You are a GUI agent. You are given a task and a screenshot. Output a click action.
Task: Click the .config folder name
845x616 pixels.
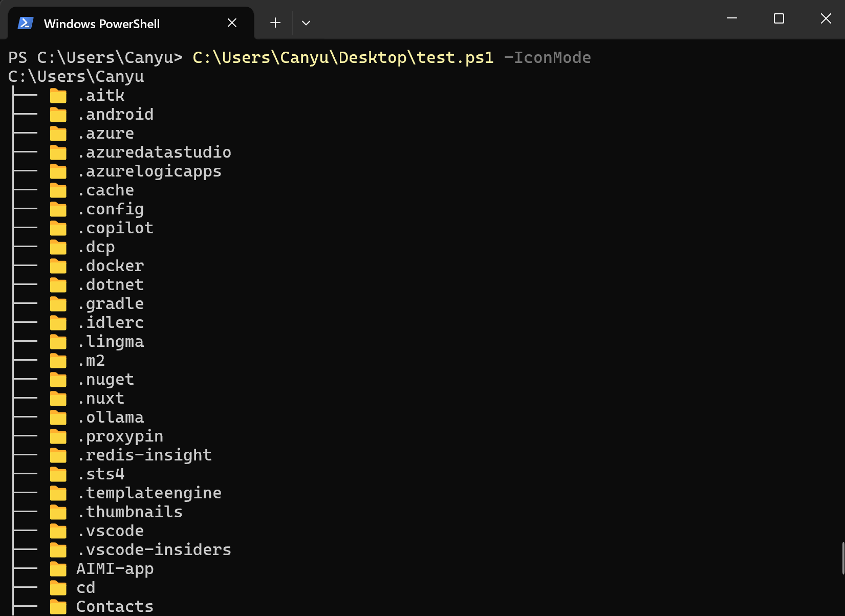(x=111, y=209)
